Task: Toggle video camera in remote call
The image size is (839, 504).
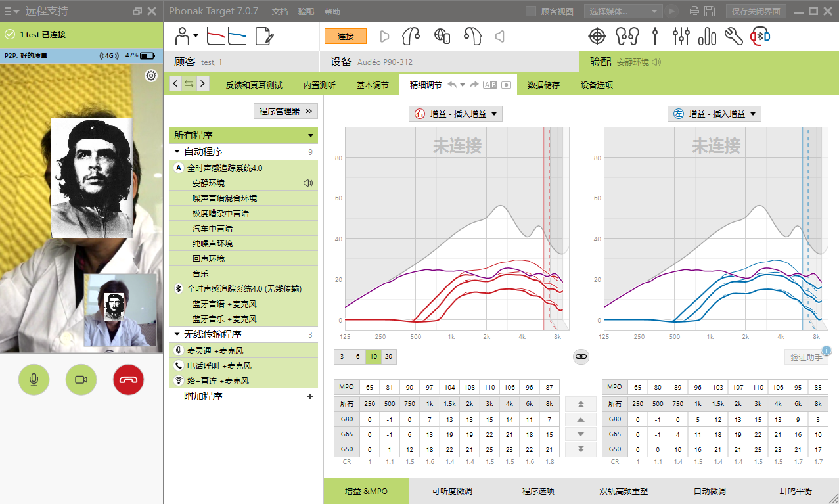Action: click(x=81, y=380)
